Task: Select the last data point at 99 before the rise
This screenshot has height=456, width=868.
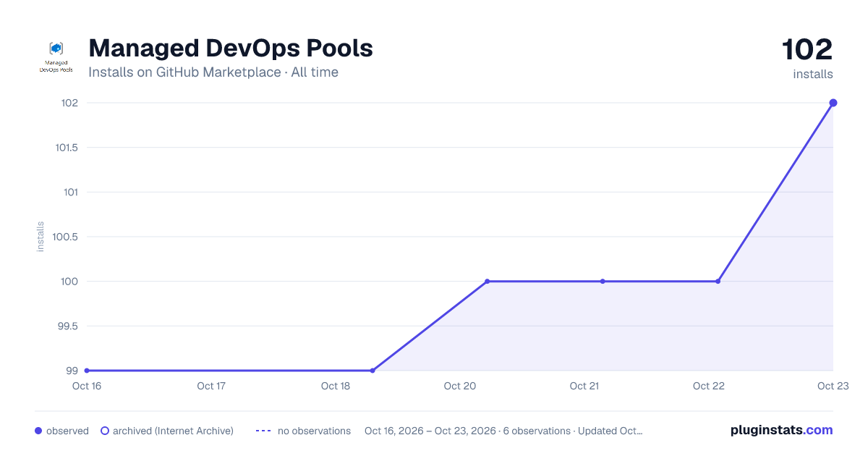Action: [x=373, y=371]
